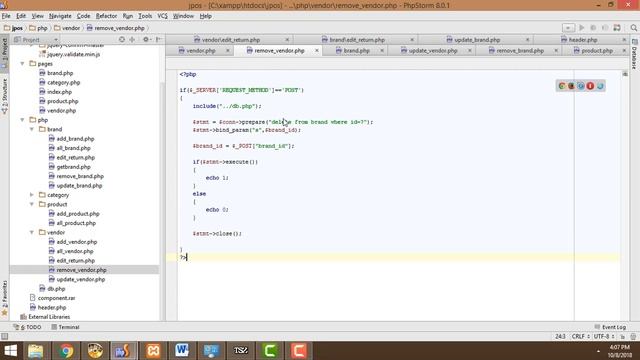Open the Refactor menu
This screenshot has height=360, width=640.
pos(106,16)
